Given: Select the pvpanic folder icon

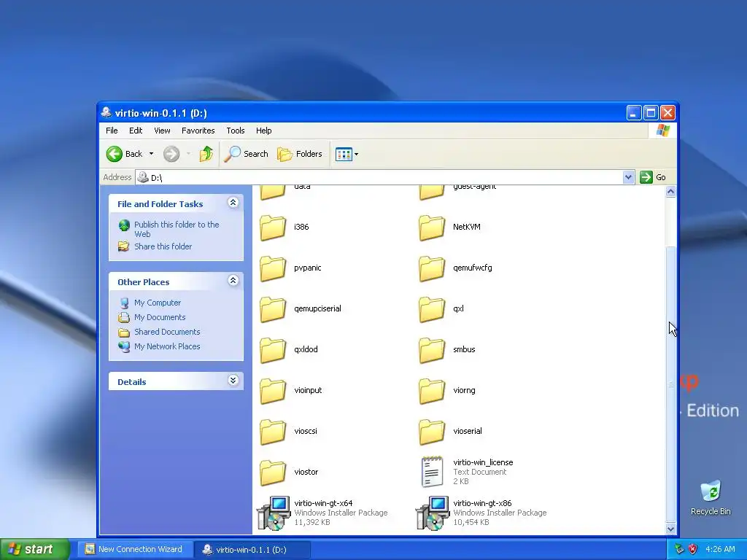Looking at the screenshot, I should (273, 268).
